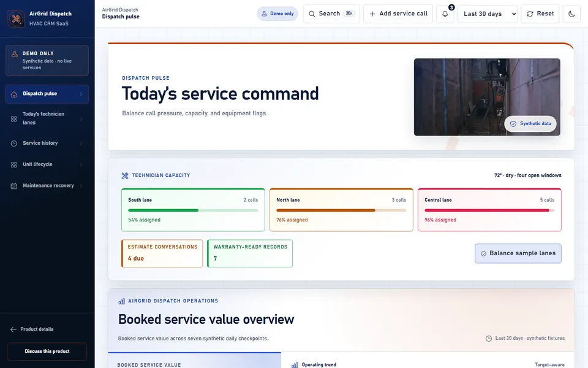
Task: Click the grid icon beside Today's technician lanes
Action: click(x=14, y=118)
